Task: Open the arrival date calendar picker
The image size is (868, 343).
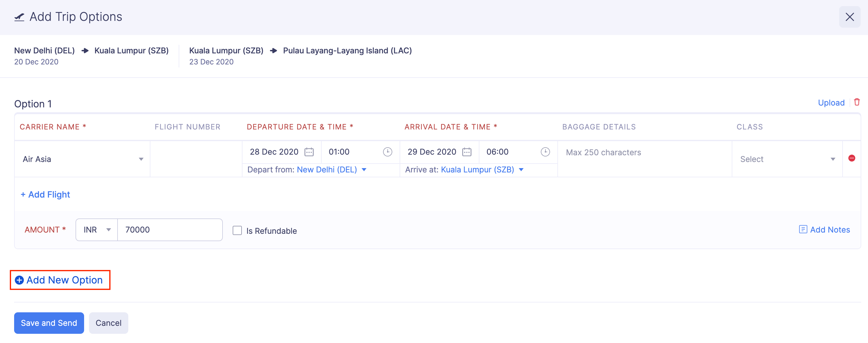Action: 466,152
